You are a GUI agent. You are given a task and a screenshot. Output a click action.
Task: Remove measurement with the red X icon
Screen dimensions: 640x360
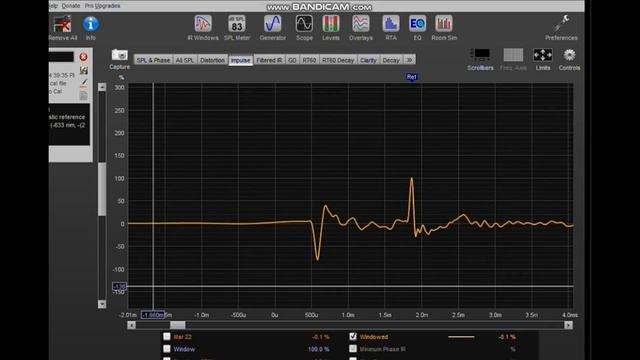(x=83, y=57)
